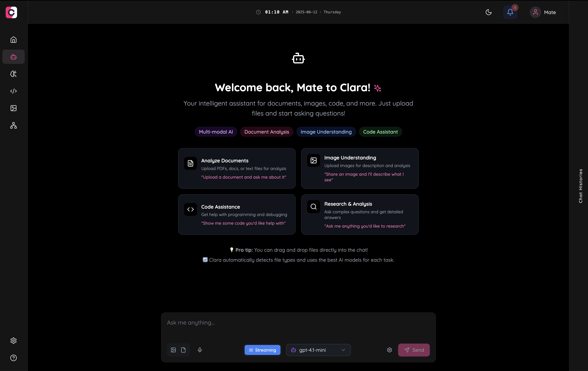
Task: Open the Home page from sidebar
Action: (14, 40)
